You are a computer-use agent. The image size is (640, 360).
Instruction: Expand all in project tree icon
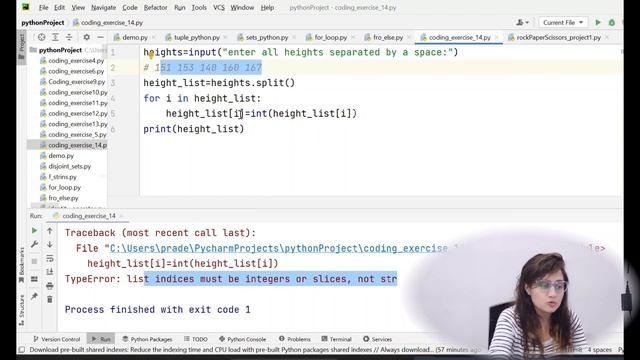[55, 37]
